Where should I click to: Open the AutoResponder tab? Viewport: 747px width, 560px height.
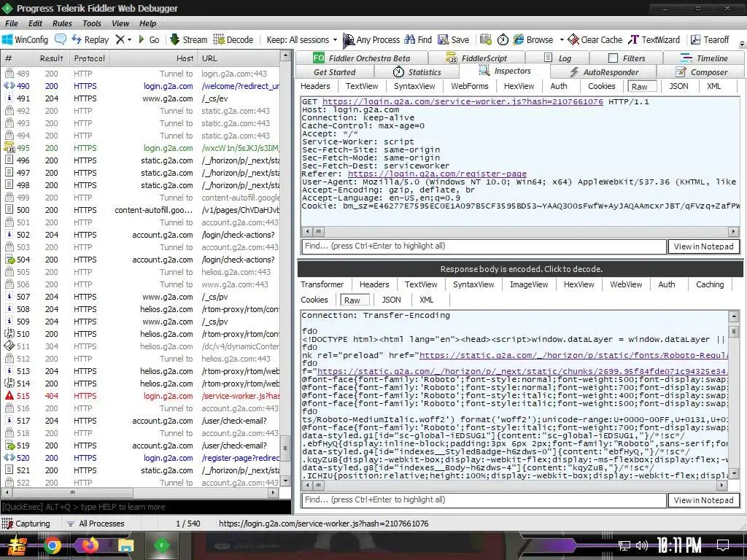click(x=603, y=72)
